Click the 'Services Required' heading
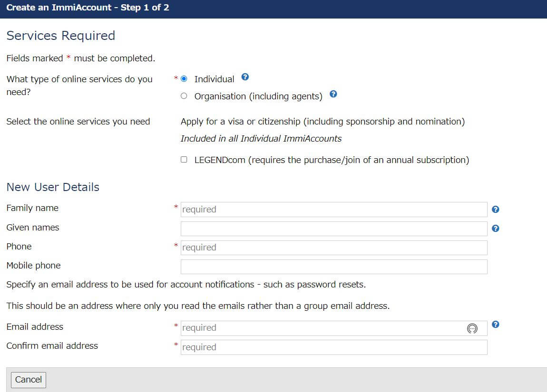The image size is (547, 392). tap(61, 36)
